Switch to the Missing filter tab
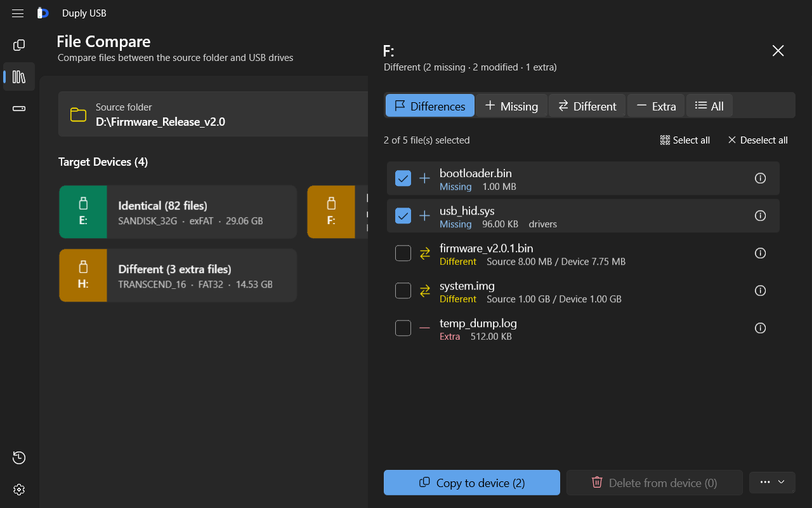This screenshot has width=812, height=508. [x=511, y=106]
